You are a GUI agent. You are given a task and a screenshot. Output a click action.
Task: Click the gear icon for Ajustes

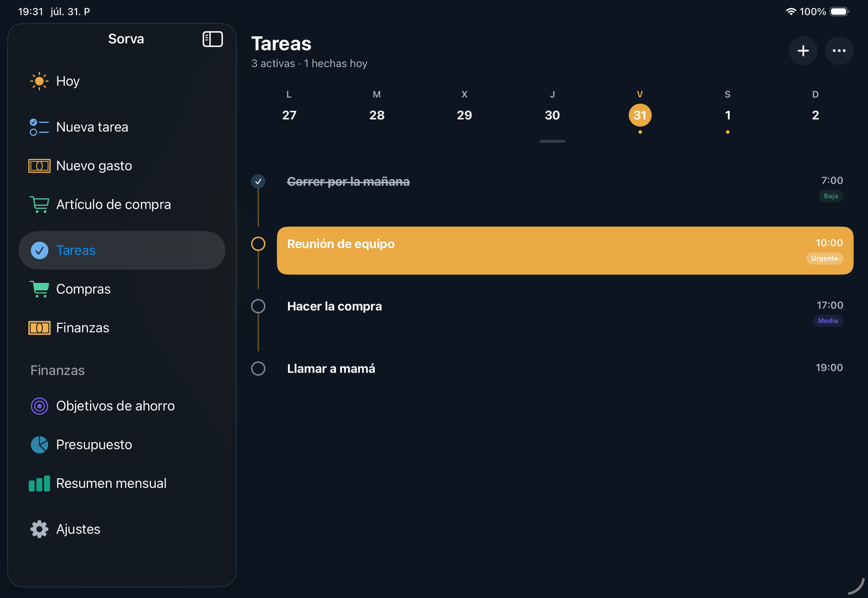39,529
